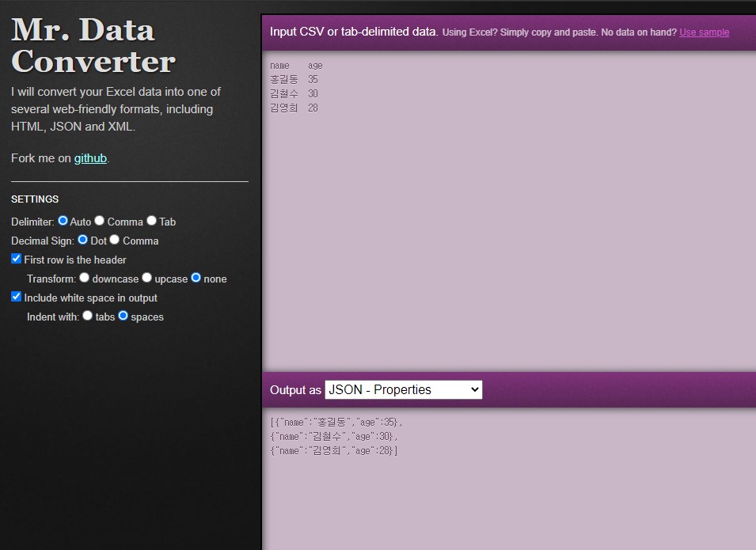
Task: Select upcase transform option
Action: tap(147, 278)
